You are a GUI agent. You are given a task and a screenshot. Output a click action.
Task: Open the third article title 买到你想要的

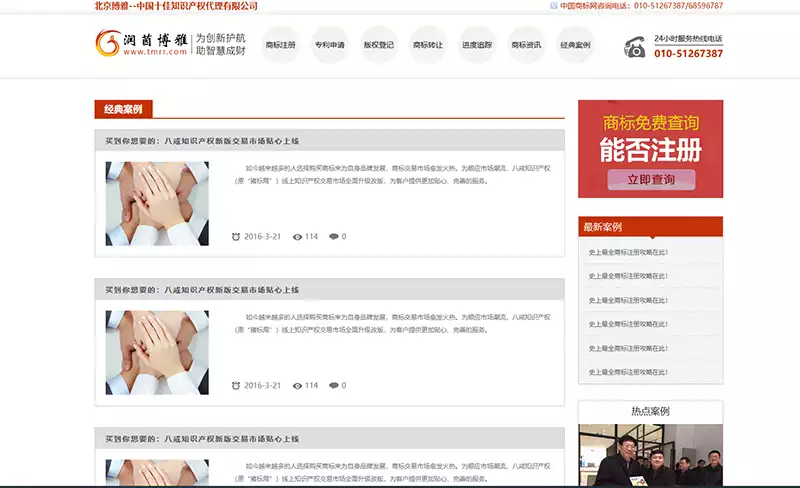202,439
